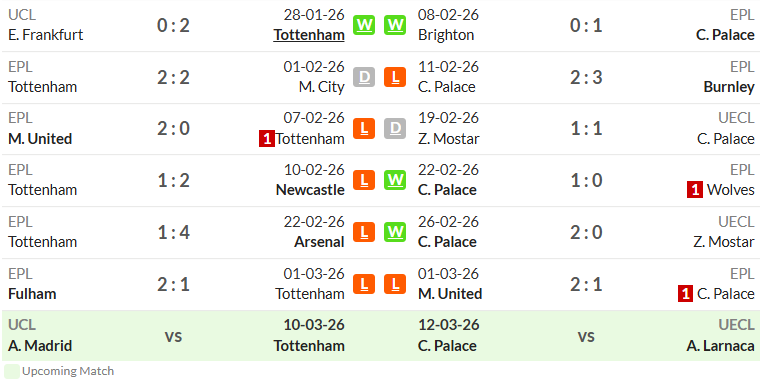Click the orange L badge beside C. Palace 11-02-26

395,77
